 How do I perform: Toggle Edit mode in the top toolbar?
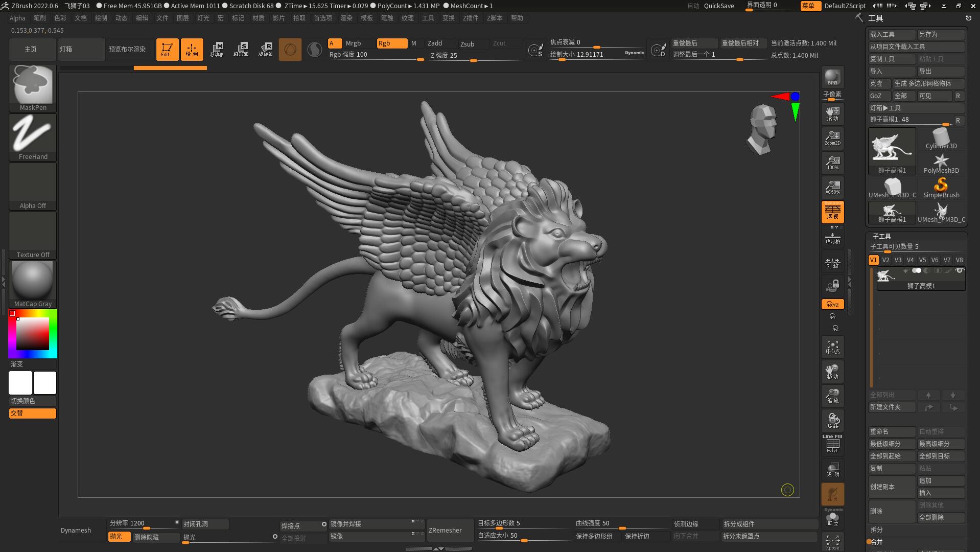(167, 49)
